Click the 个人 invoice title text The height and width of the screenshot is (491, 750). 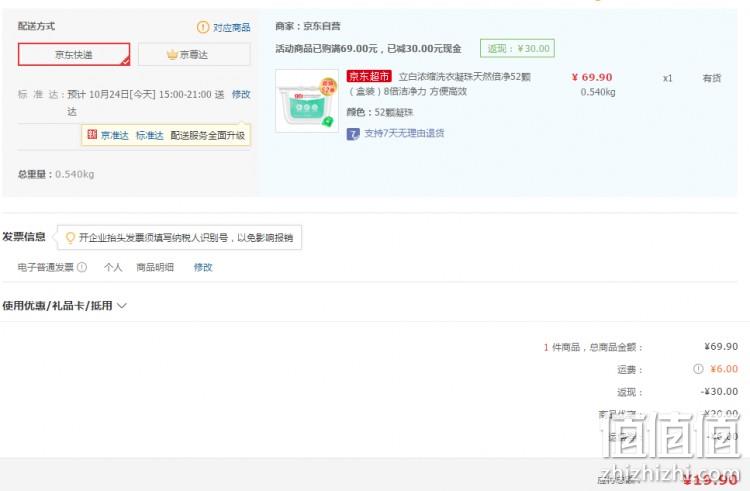pos(113,267)
